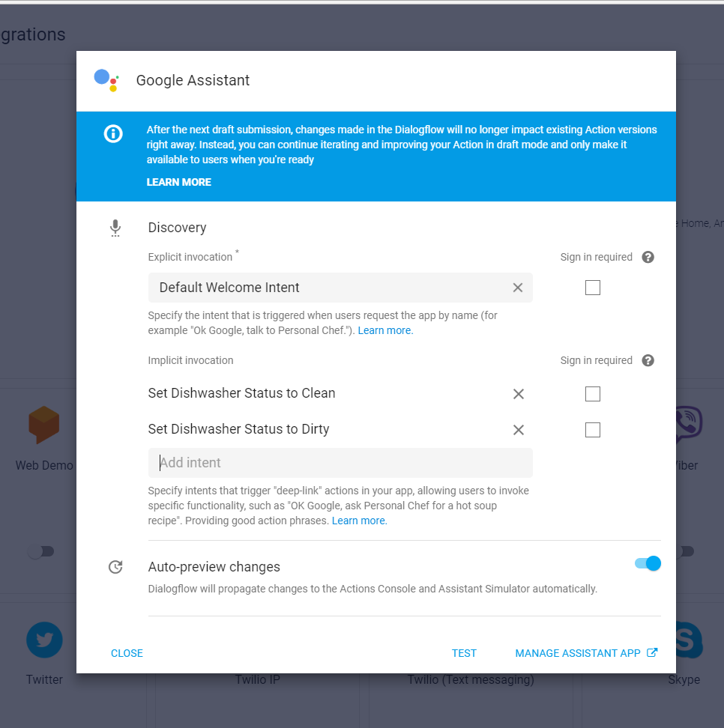Click the Auto-preview changes refresh icon
The image size is (724, 728).
click(115, 567)
